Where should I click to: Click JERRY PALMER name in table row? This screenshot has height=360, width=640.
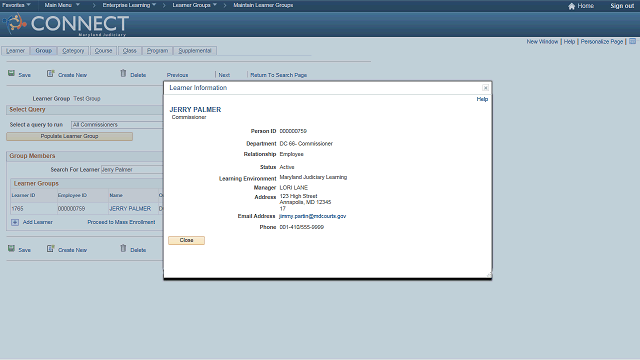[130, 209]
